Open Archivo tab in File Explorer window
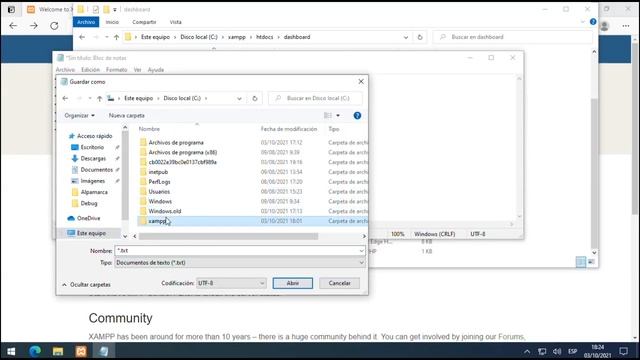The image size is (640, 360). pyautogui.click(x=86, y=22)
